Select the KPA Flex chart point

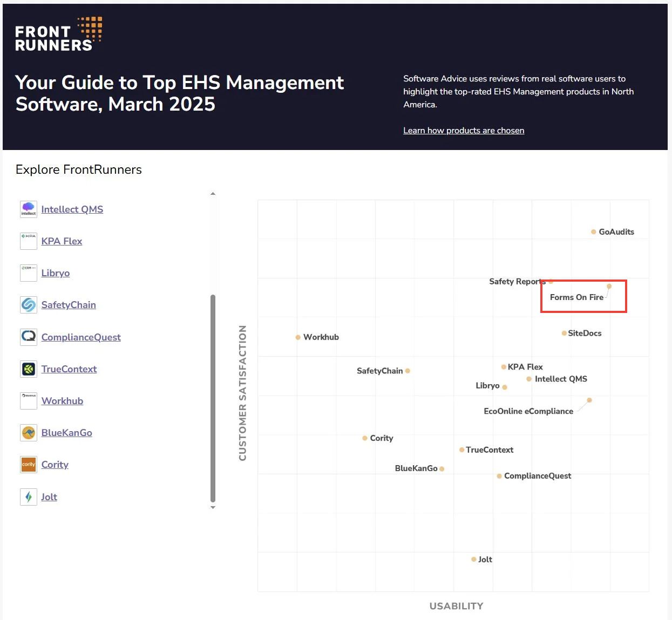[504, 367]
